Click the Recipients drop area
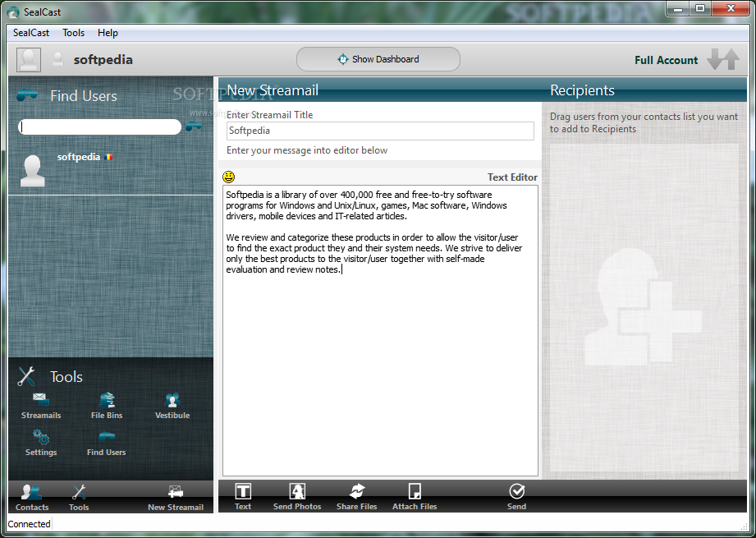 tap(644, 307)
